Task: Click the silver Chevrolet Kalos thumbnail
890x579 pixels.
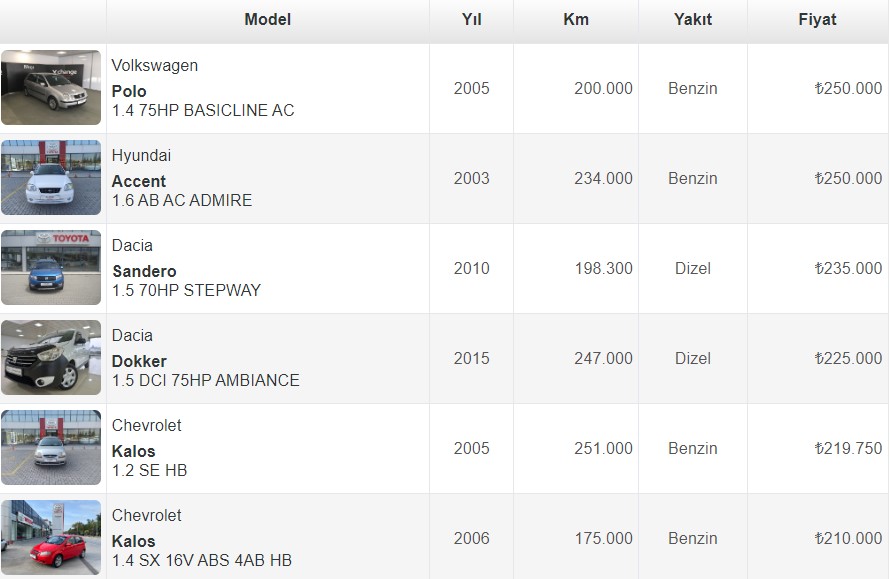Action: pyautogui.click(x=51, y=448)
